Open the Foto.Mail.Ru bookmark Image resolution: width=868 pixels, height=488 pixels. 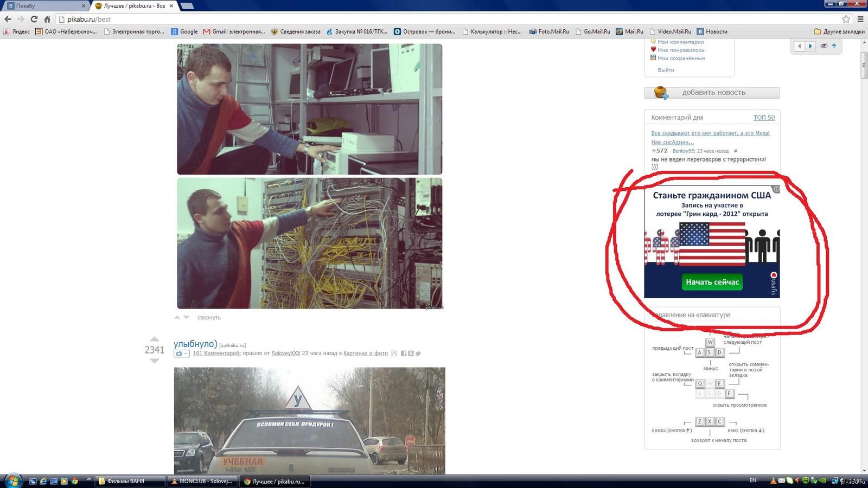tap(549, 31)
